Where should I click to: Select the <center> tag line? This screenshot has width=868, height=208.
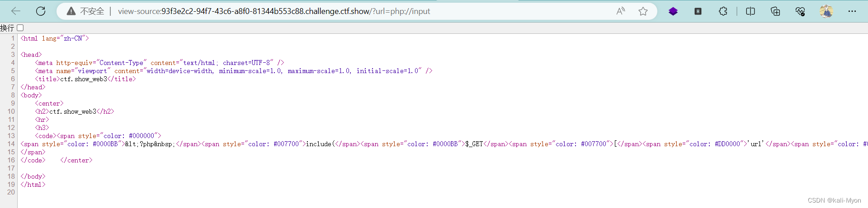click(x=49, y=103)
